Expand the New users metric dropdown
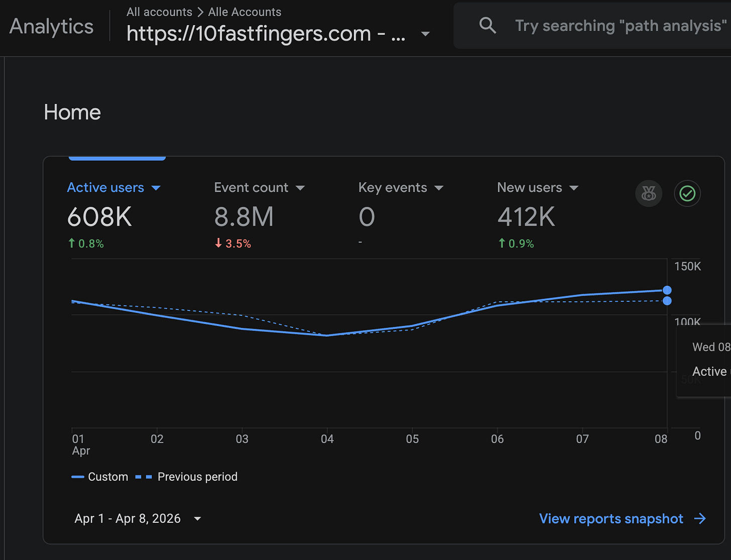731x560 pixels. [574, 188]
